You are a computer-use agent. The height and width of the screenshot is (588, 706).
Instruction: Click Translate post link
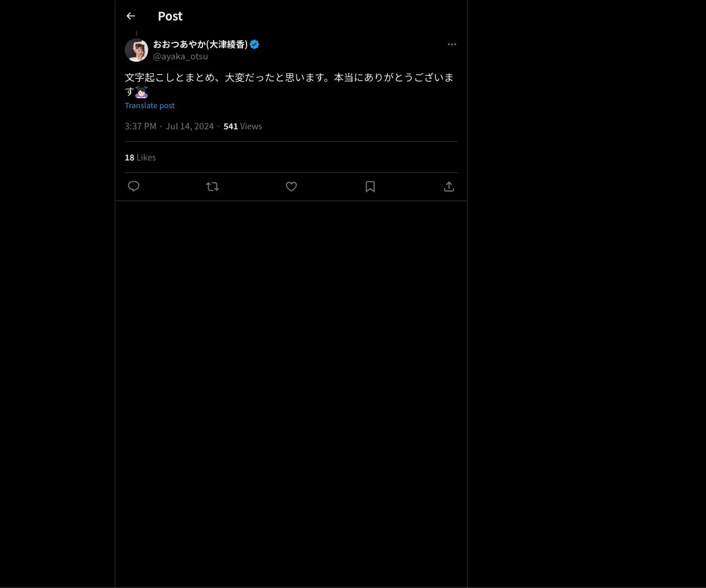[x=149, y=105]
